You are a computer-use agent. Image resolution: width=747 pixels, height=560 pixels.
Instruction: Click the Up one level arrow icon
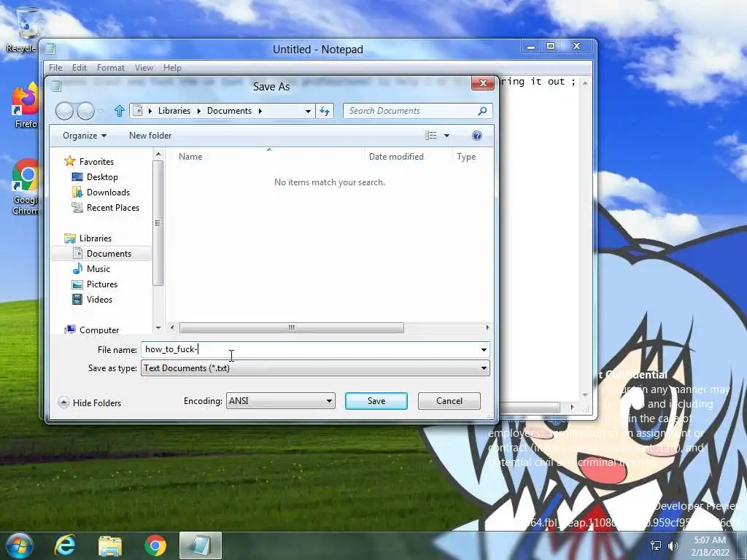[x=119, y=111]
